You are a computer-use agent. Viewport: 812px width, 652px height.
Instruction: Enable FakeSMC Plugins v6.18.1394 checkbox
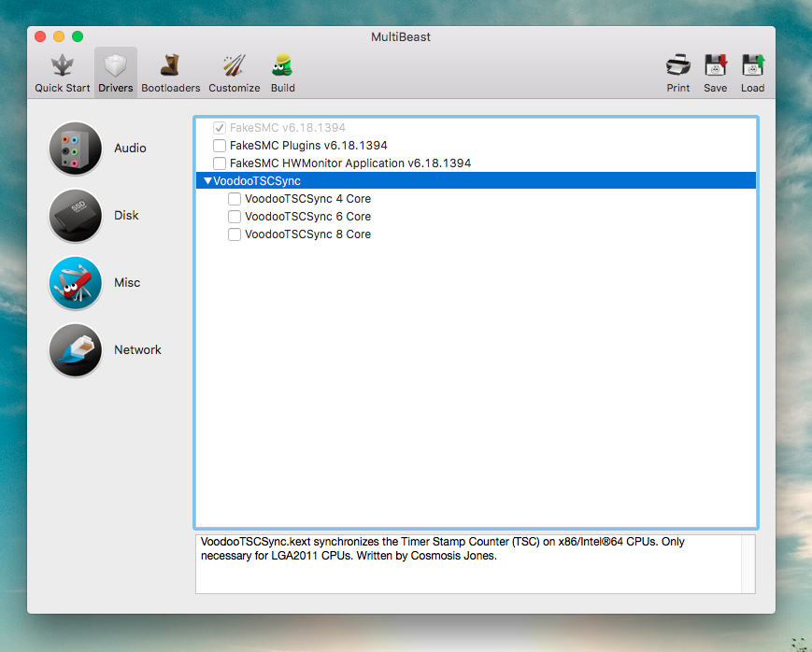coord(220,146)
